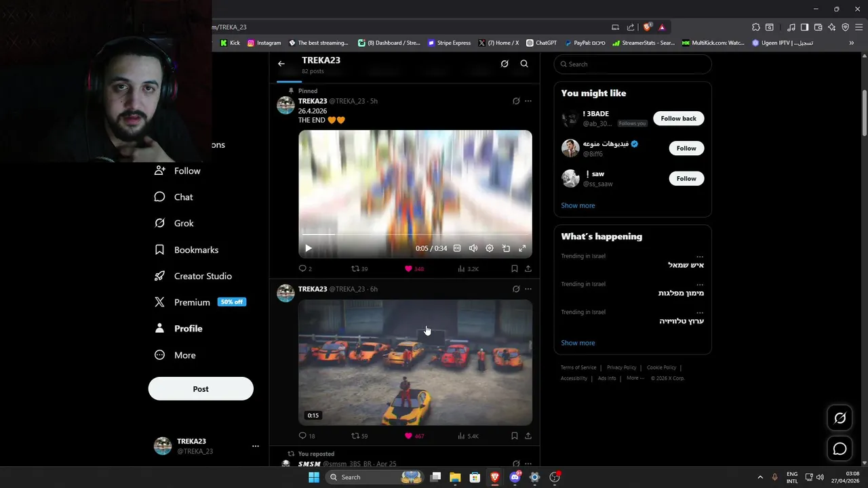Open Grok from the left sidebar
This screenshot has width=868, height=488.
(x=174, y=223)
